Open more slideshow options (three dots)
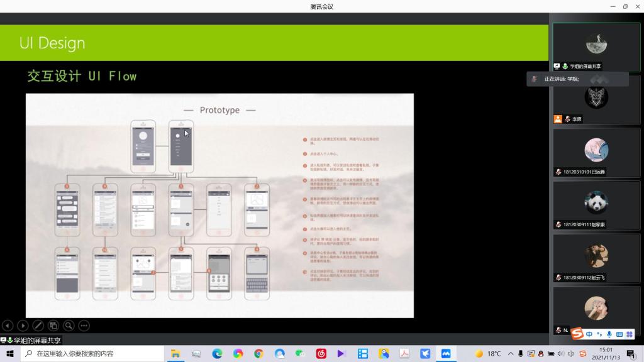Image resolution: width=644 pixels, height=362 pixels. (84, 326)
